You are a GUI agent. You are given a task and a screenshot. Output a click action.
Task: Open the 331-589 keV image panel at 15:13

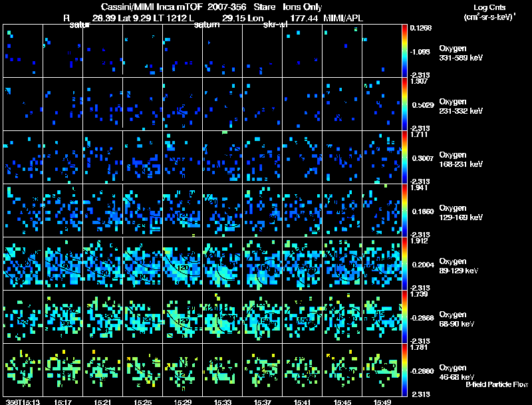(x=23, y=51)
